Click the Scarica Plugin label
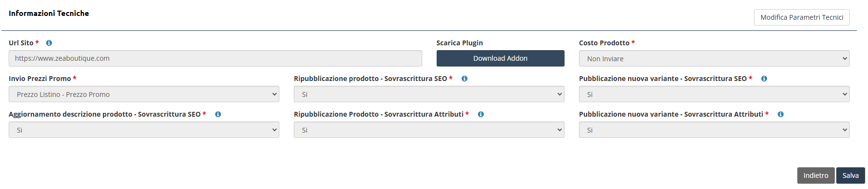868x189 pixels. (x=459, y=43)
